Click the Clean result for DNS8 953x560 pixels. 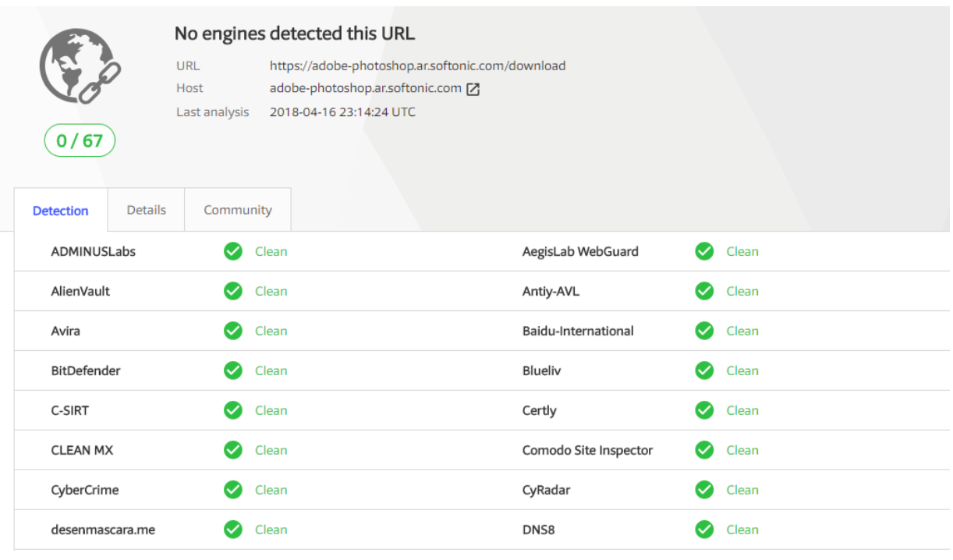coord(742,530)
